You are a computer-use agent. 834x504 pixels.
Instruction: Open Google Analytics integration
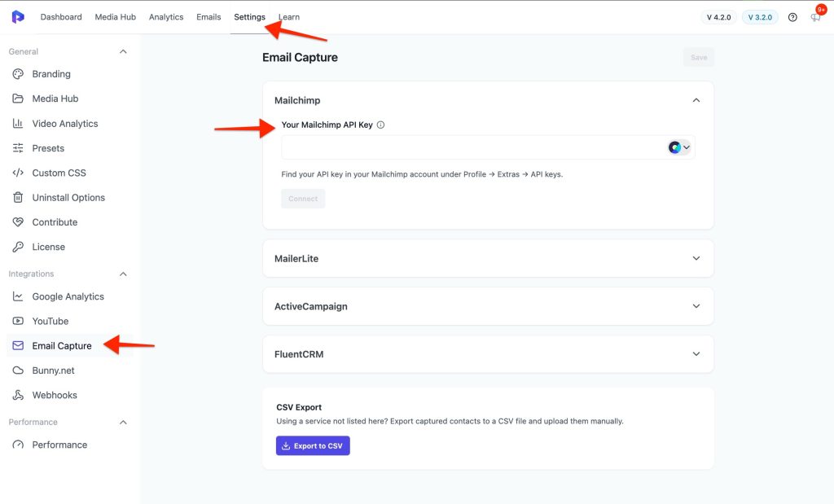pyautogui.click(x=70, y=296)
